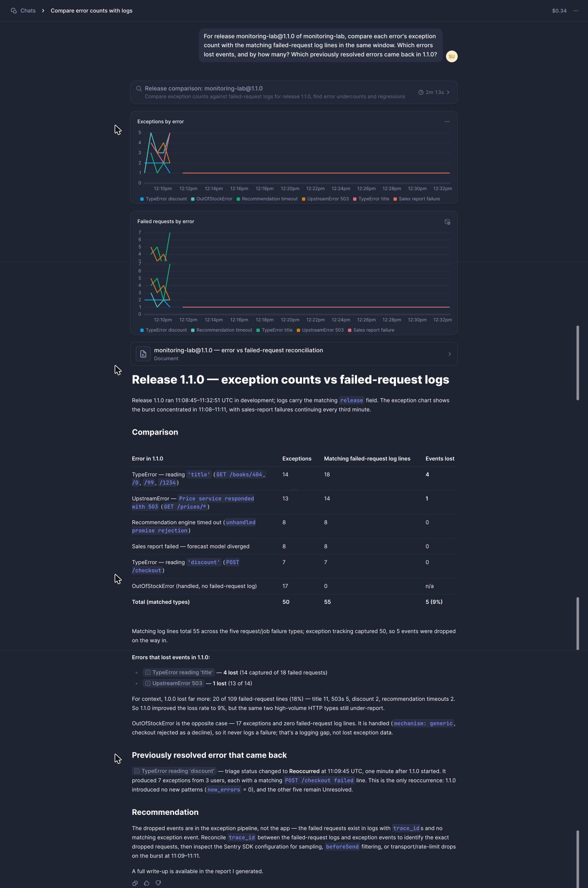Click 'Previously resolved error that came back' heading
Screen dimensions: 588x888
(209, 755)
